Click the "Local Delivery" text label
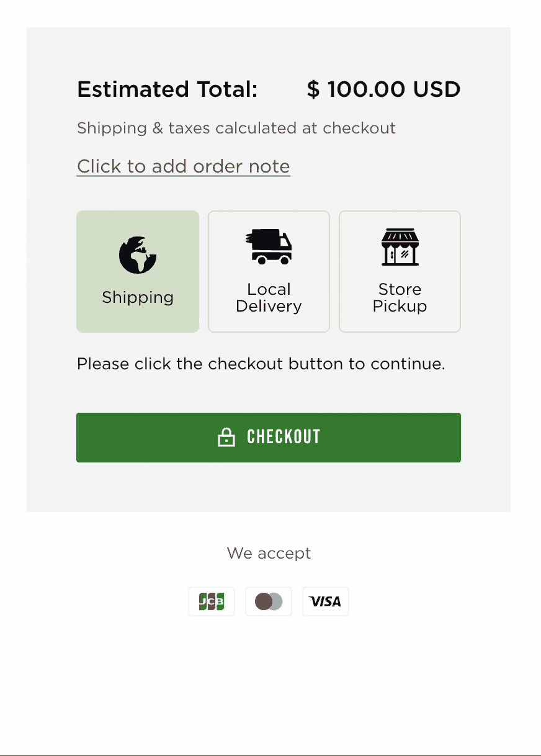 pyautogui.click(x=269, y=298)
